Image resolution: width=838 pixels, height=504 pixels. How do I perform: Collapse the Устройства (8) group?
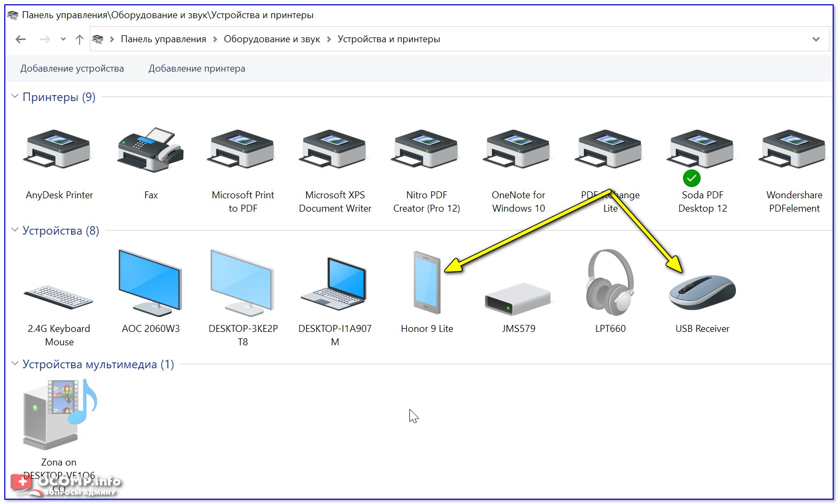pos(15,230)
